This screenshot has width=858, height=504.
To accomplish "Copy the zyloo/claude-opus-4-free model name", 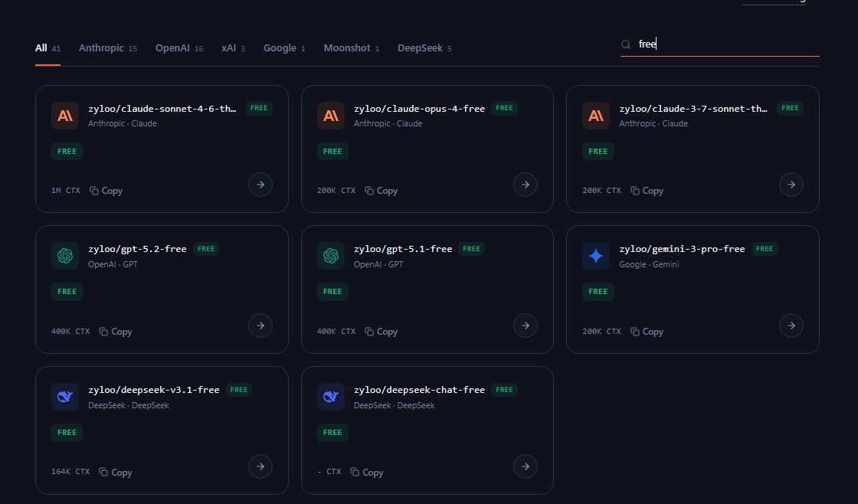I will pos(382,191).
